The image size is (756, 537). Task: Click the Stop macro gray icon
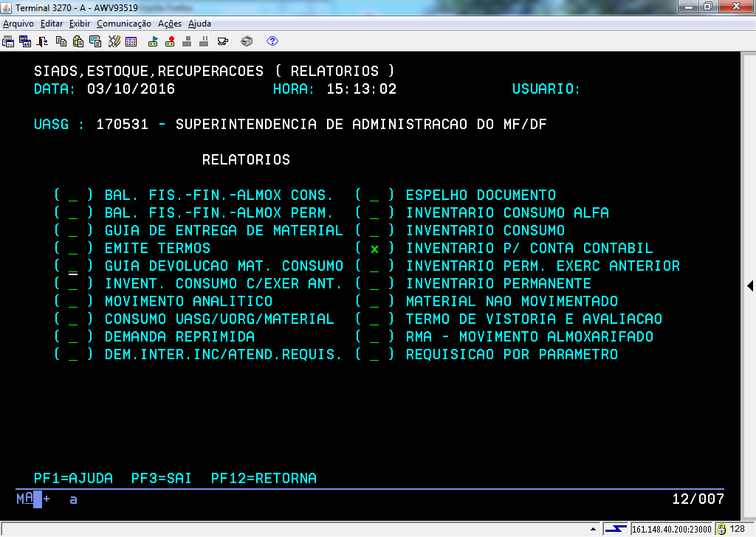[x=187, y=41]
